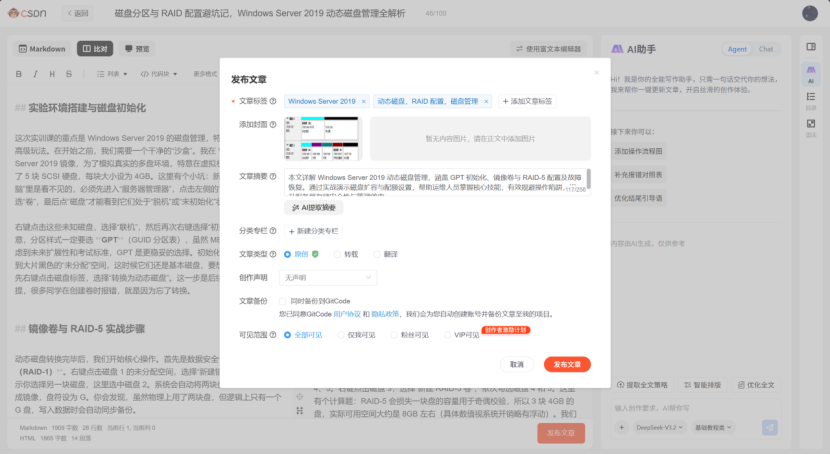Viewport: 830px width, 455px height.
Task: Open help icon beside 文章摘要
Action: coord(273,177)
